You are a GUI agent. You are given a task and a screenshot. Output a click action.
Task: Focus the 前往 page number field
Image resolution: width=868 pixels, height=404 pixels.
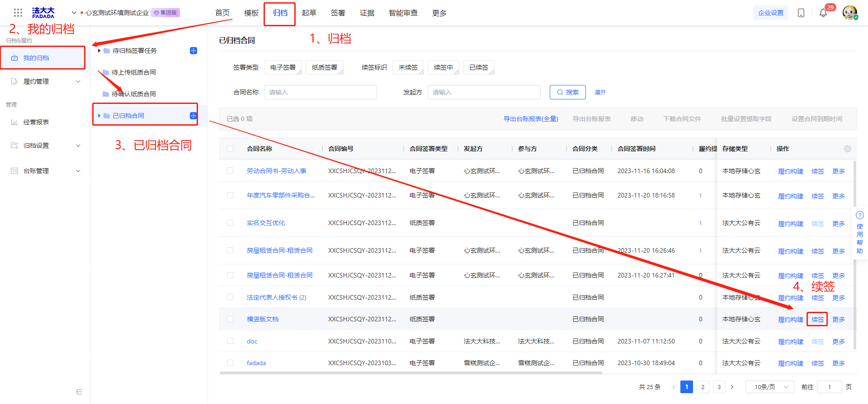(x=830, y=387)
